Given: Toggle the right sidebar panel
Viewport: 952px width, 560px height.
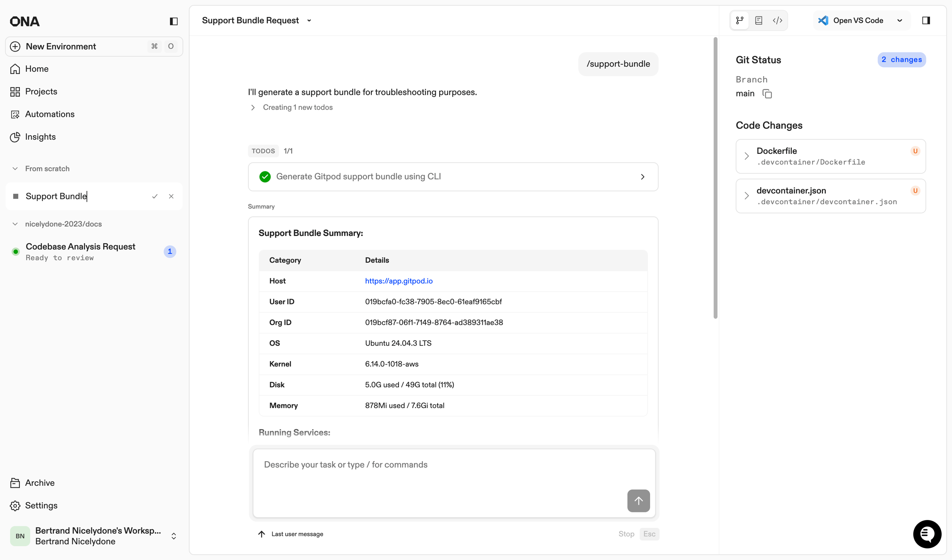Looking at the screenshot, I should pyautogui.click(x=926, y=21).
